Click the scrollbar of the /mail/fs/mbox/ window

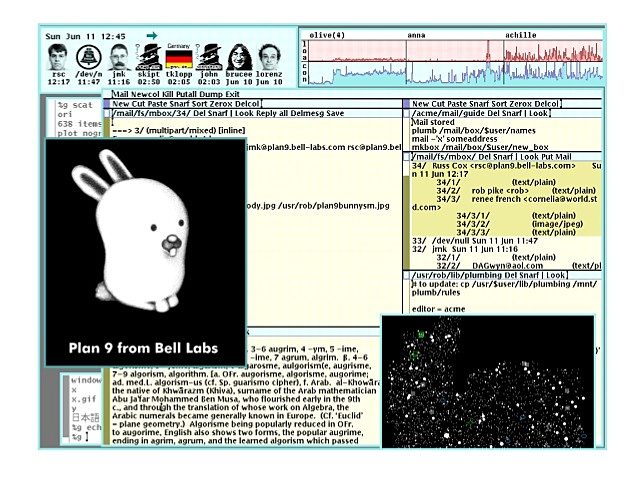tap(406, 216)
